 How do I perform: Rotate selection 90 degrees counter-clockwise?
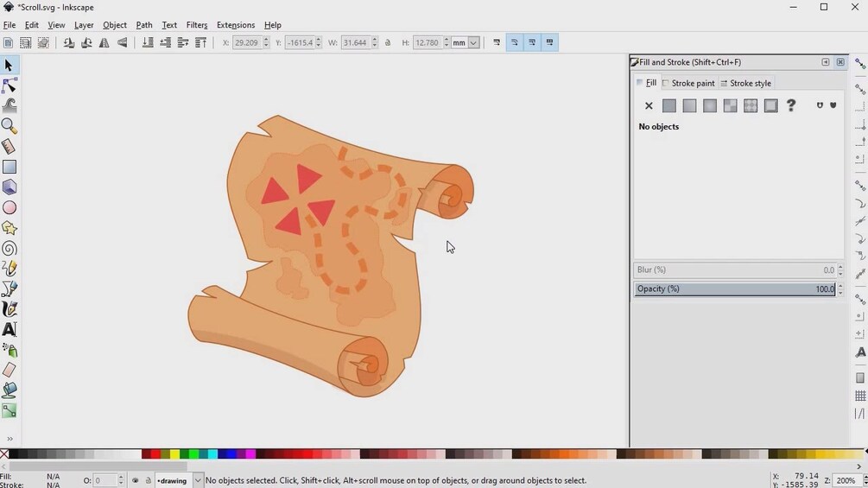68,42
